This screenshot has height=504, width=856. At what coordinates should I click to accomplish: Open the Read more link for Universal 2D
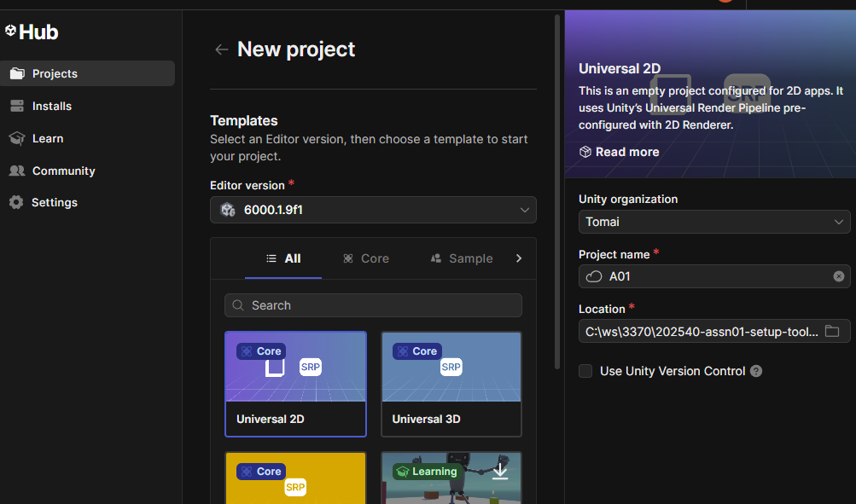(x=619, y=152)
